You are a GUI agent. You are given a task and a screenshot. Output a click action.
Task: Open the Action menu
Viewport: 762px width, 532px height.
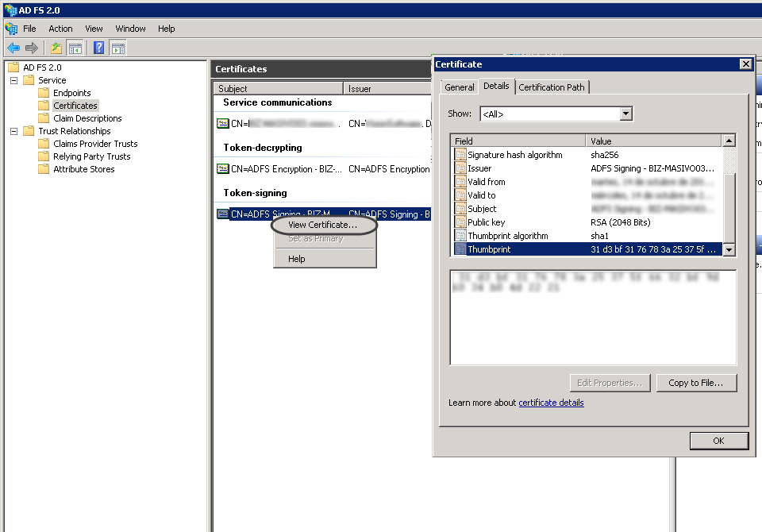(x=60, y=29)
